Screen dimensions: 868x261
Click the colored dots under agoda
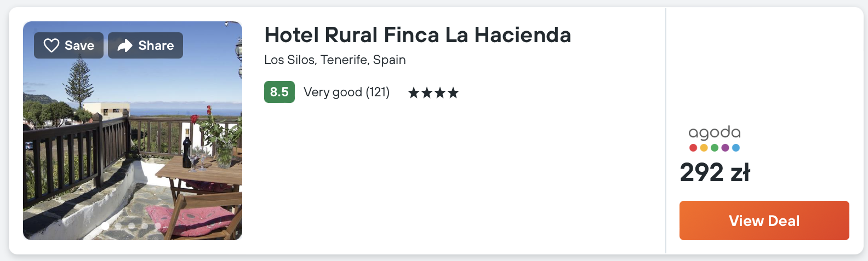click(x=715, y=148)
